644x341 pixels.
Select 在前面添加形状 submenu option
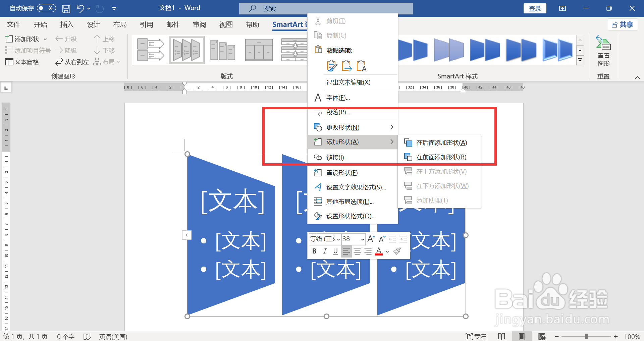[x=439, y=157]
